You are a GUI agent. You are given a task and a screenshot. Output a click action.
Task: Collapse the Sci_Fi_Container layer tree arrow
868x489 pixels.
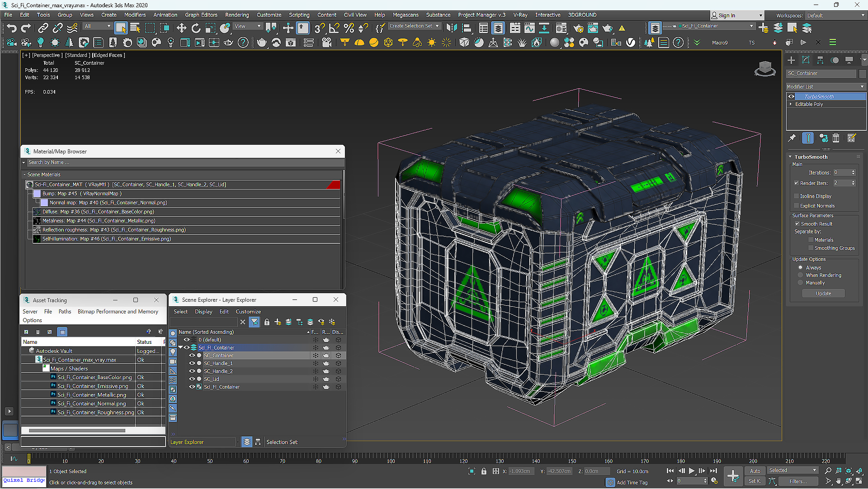click(x=180, y=348)
